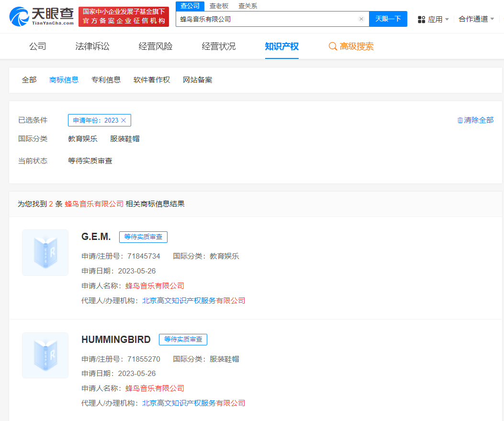Switch to the 网站备案 tab
The width and height of the screenshot is (504, 421).
[x=198, y=80]
